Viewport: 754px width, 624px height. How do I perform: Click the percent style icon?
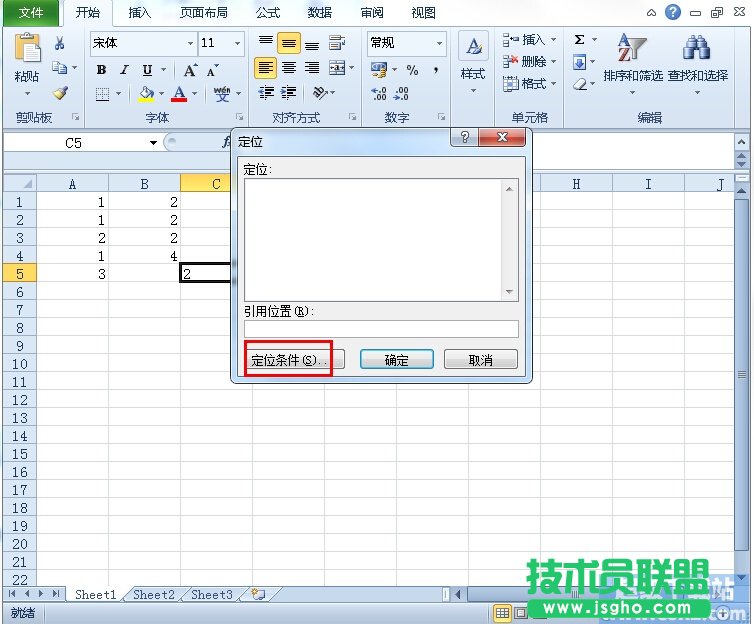pyautogui.click(x=412, y=70)
